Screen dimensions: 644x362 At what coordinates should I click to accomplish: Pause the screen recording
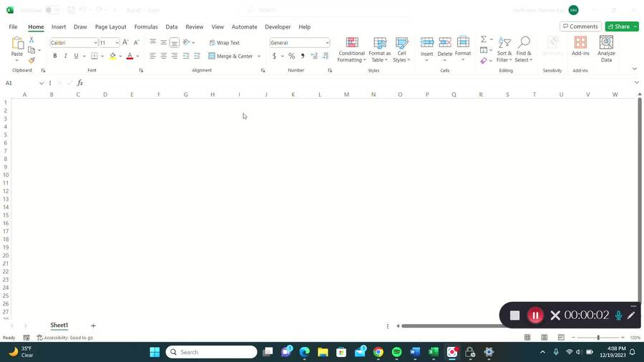[x=535, y=315]
